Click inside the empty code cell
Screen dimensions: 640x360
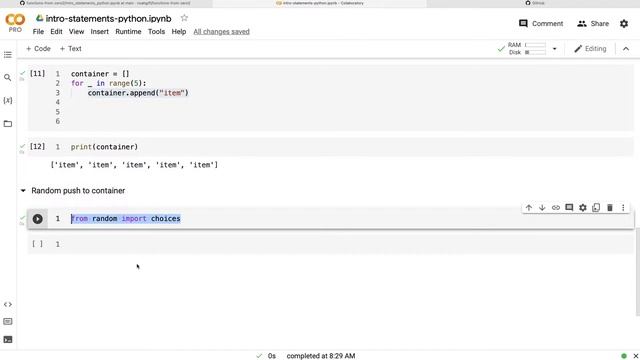click(x=331, y=244)
